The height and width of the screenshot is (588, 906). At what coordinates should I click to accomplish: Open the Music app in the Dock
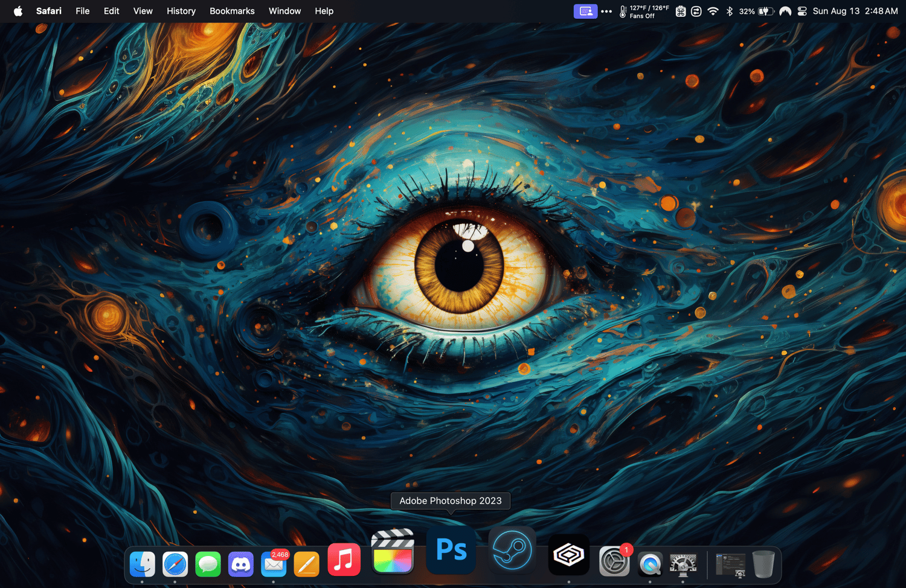(x=344, y=559)
